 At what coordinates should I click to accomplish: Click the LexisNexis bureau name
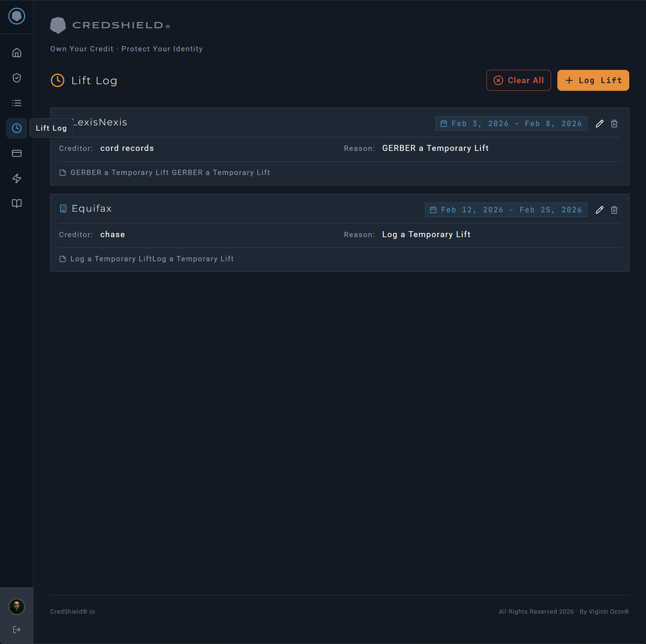pos(100,122)
